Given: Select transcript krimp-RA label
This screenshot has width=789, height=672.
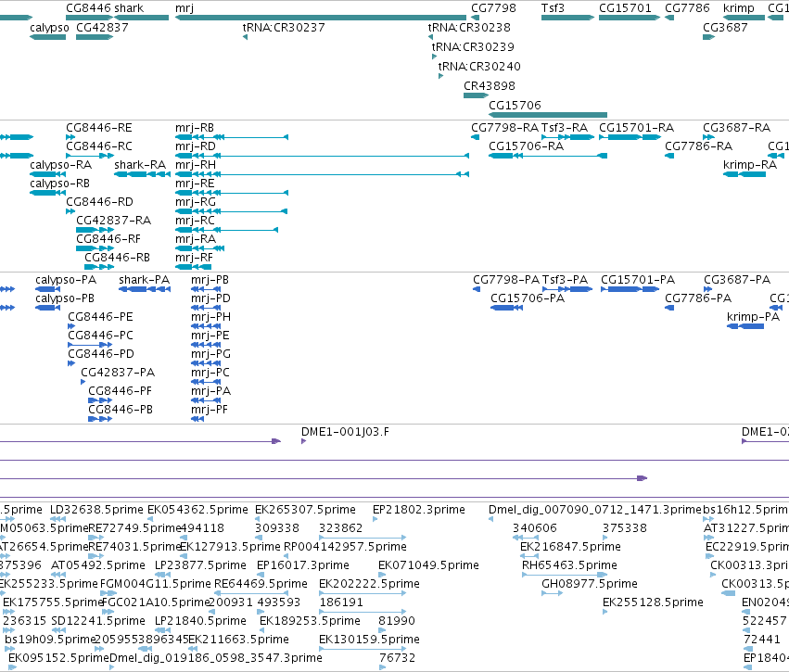Looking at the screenshot, I should [x=750, y=165].
